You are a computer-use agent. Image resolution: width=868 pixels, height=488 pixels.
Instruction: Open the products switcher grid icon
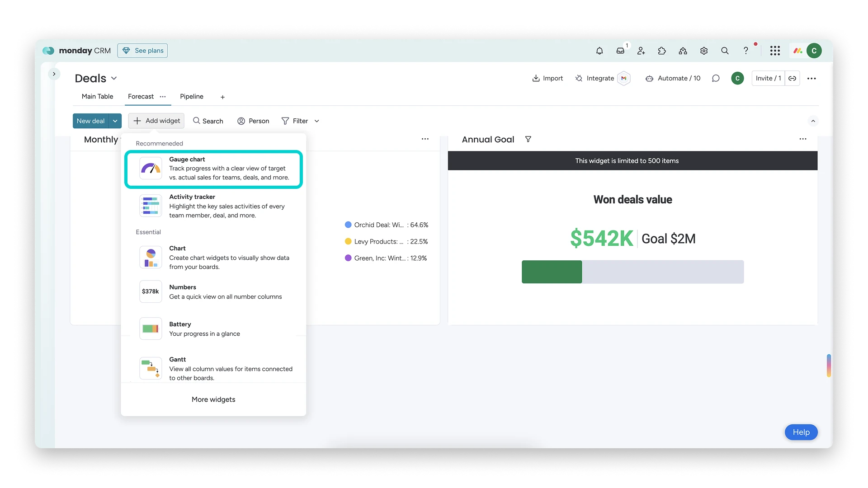tap(775, 51)
